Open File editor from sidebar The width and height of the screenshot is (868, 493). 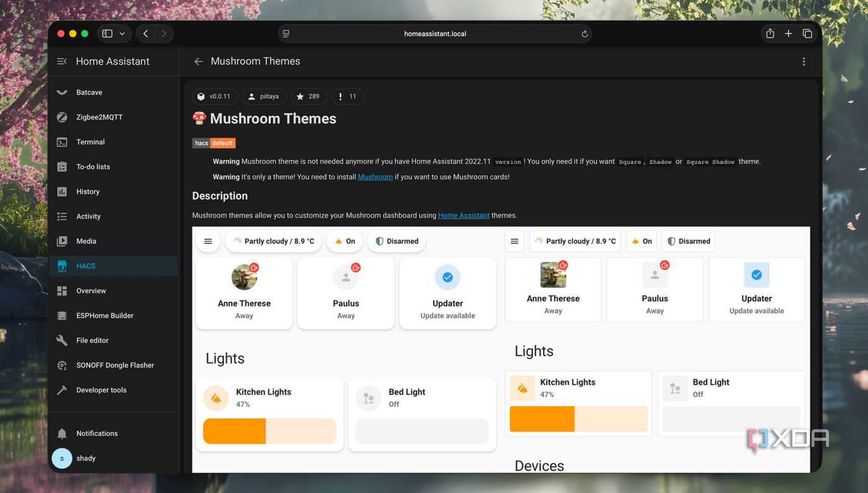click(x=114, y=341)
